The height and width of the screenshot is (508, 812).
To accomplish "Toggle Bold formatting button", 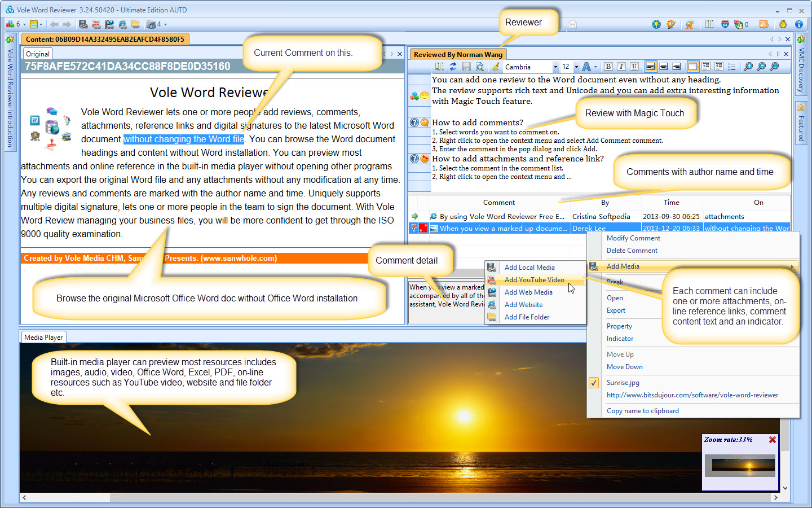I will point(608,67).
